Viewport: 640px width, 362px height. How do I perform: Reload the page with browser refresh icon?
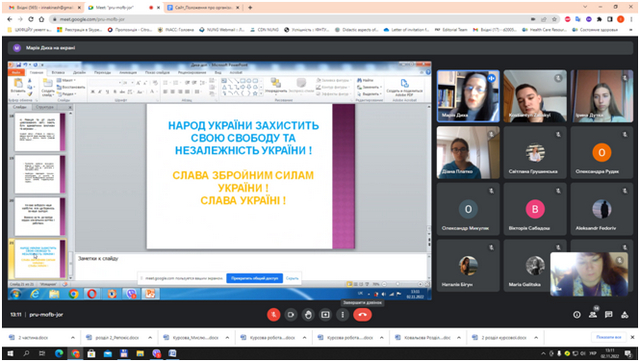coord(31,19)
